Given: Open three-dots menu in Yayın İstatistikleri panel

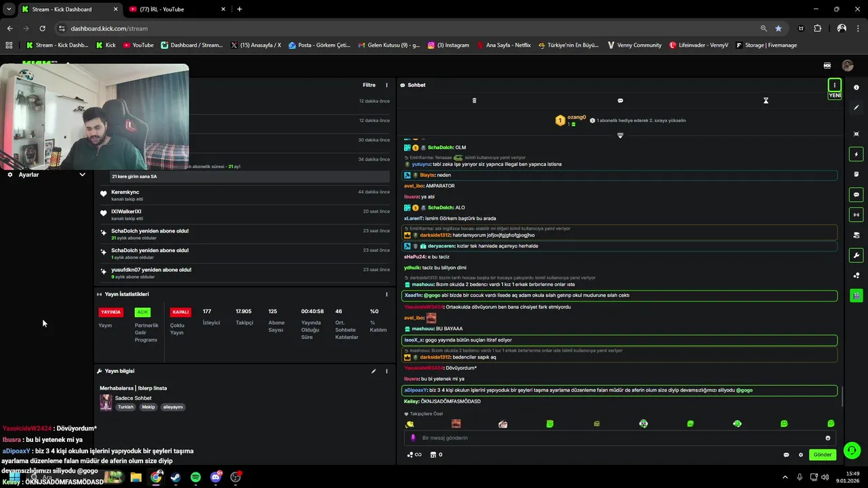Looking at the screenshot, I should 387,294.
